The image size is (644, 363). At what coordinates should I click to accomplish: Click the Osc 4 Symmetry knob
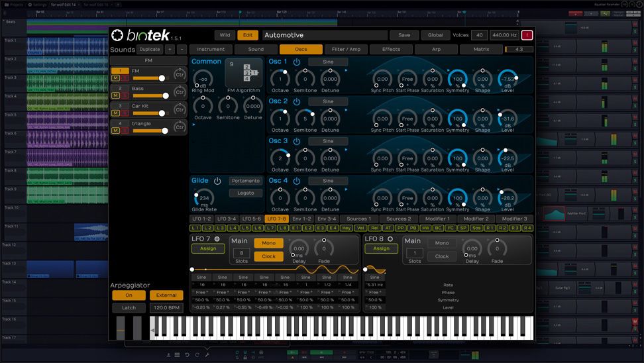click(x=458, y=197)
